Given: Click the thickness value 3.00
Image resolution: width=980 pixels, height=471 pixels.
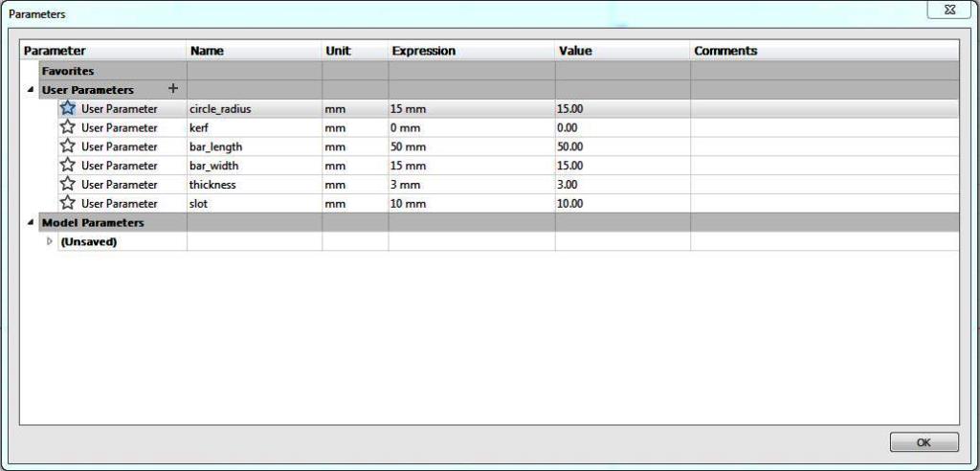Looking at the screenshot, I should tap(622, 185).
